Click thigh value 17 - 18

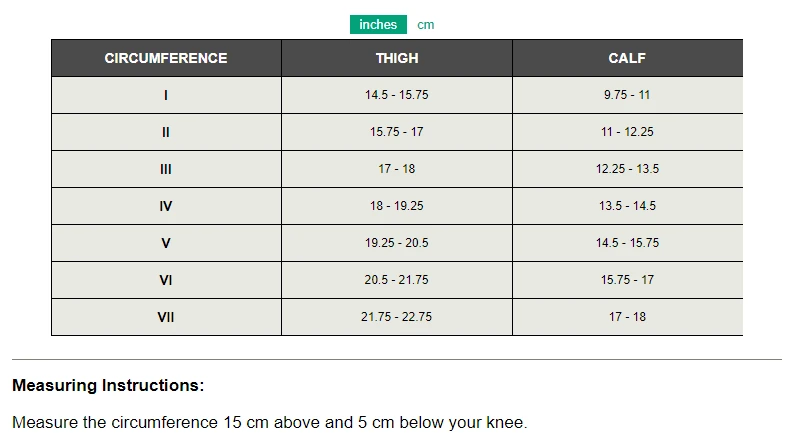click(x=397, y=169)
